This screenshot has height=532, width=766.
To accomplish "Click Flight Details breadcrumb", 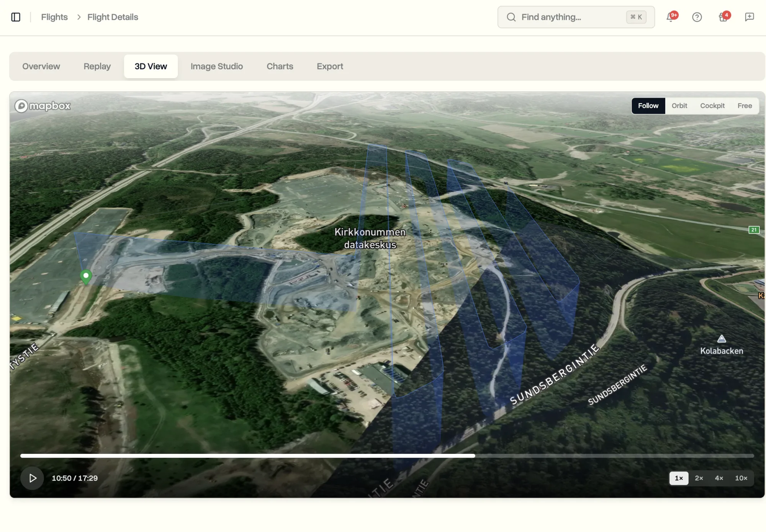I will coord(113,17).
